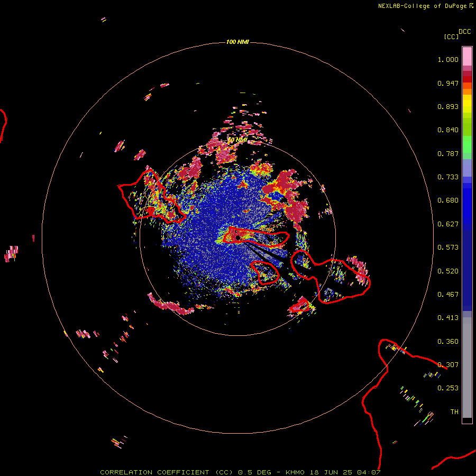476x476 pixels.
Task: Click the 0.787 legend value
Action: tap(448, 153)
